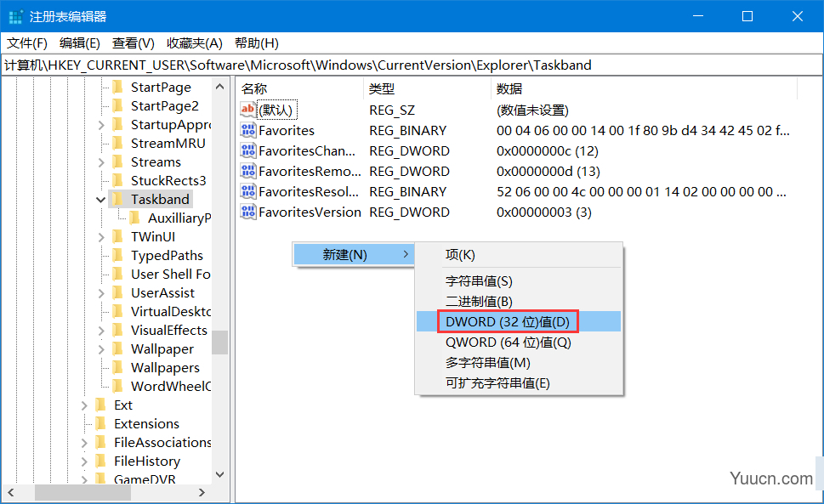The image size is (824, 504).
Task: Click the horizontal scroll right arrow
Action: [x=202, y=492]
